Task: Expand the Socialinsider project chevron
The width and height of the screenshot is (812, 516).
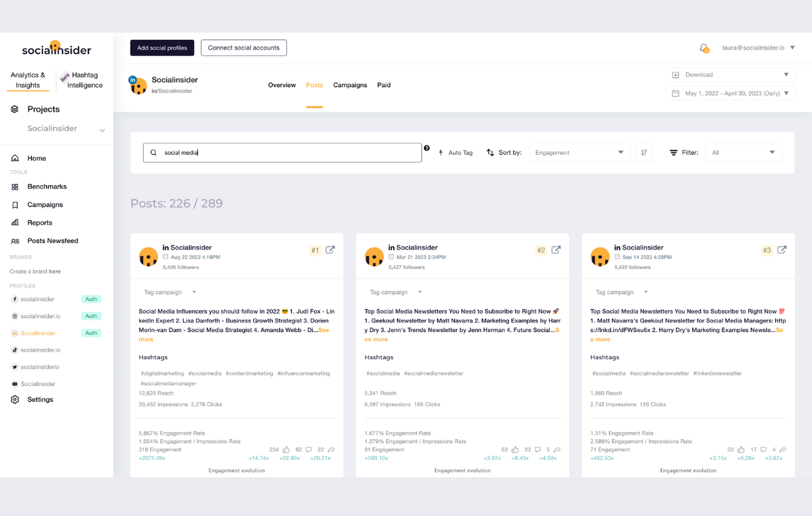Action: point(102,130)
